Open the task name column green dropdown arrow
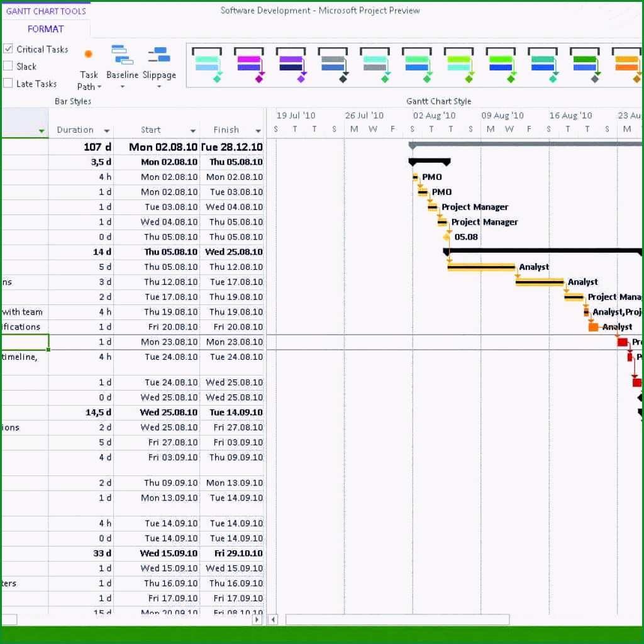Viewport: 644px width, 644px height. pos(42,131)
